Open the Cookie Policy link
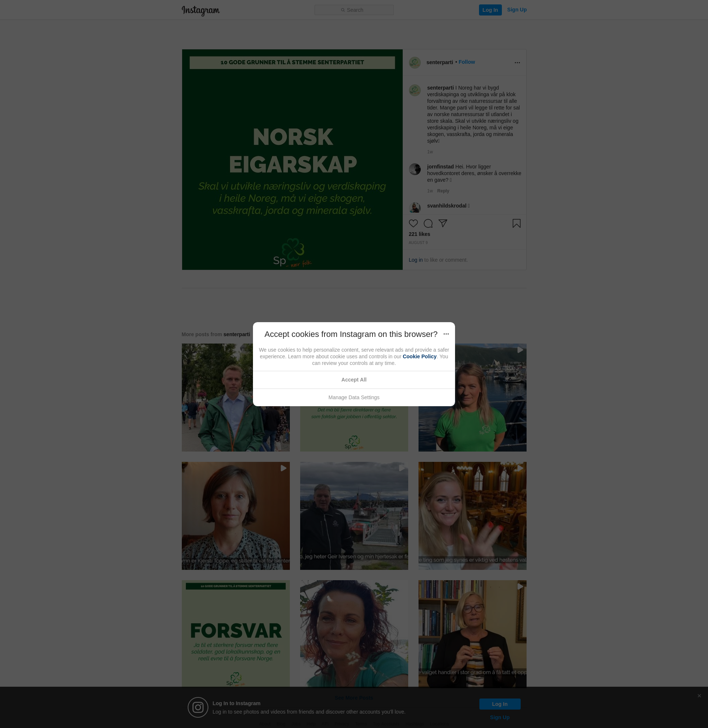 tap(419, 356)
